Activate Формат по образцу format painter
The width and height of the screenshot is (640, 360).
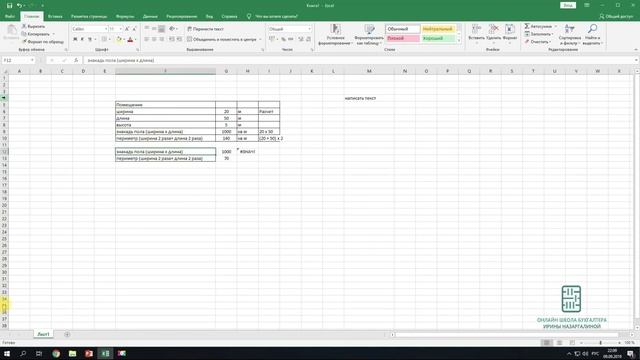(43, 42)
